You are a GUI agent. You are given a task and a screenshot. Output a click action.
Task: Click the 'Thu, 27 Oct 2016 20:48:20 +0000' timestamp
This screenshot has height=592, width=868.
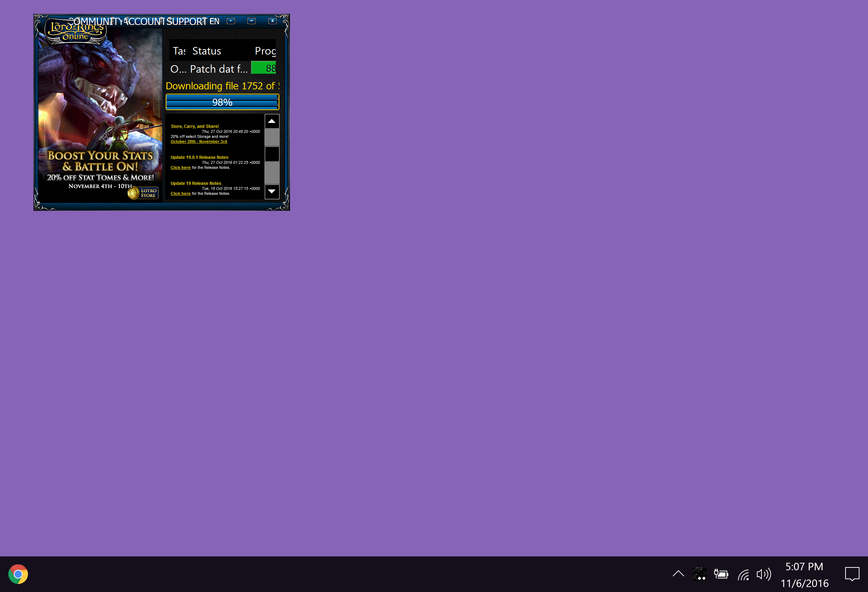pyautogui.click(x=231, y=132)
